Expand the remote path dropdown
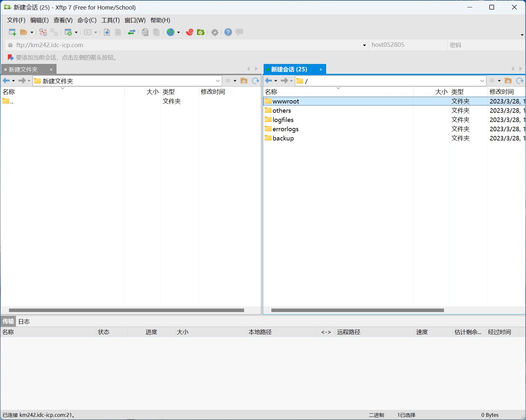The image size is (526, 420). (482, 81)
